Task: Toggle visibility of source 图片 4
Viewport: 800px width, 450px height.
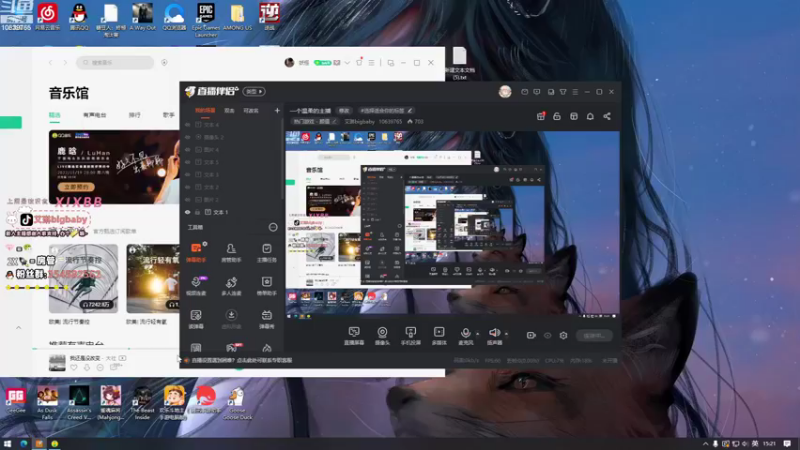Action: pos(187,149)
